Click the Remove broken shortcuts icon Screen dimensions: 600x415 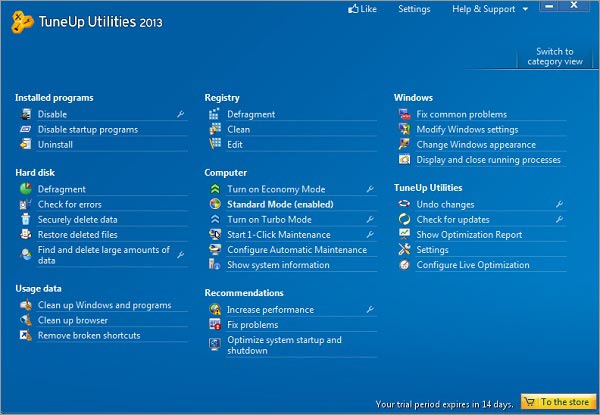pyautogui.click(x=26, y=335)
